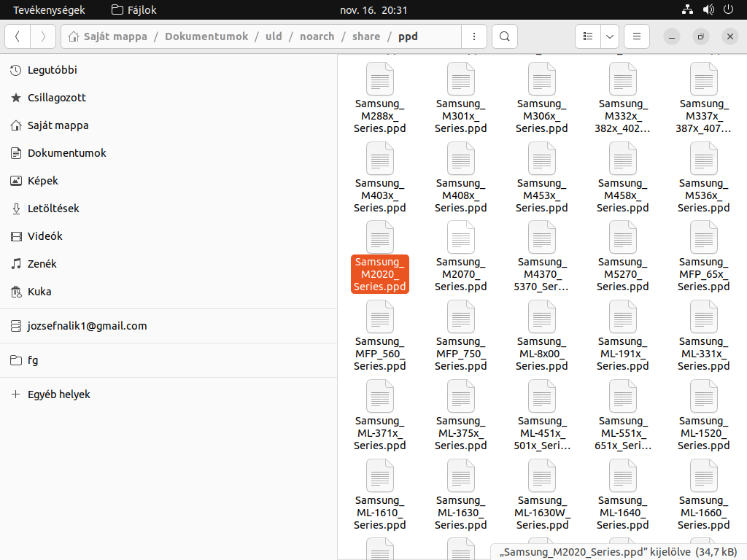The image size is (747, 560).
Task: Select the Samsung_M2070_Series.ppd file icon
Action: click(x=461, y=237)
